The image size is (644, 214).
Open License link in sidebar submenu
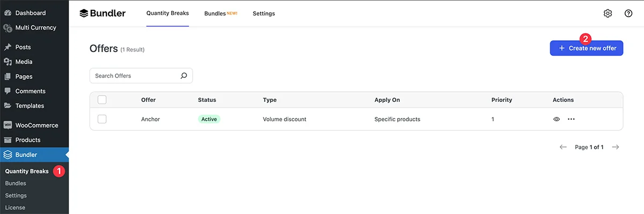[x=15, y=208]
